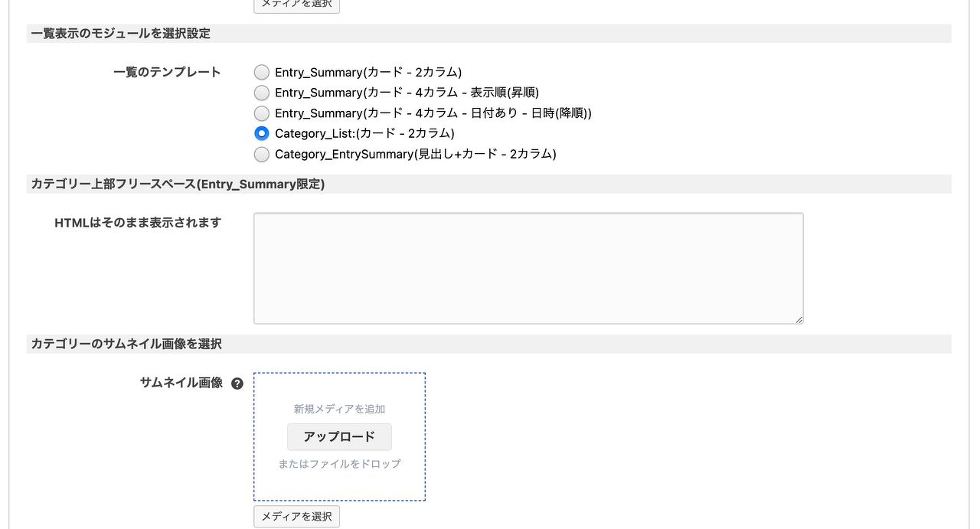Focus the HTML free space text area
The image size is (980, 529).
tap(528, 268)
